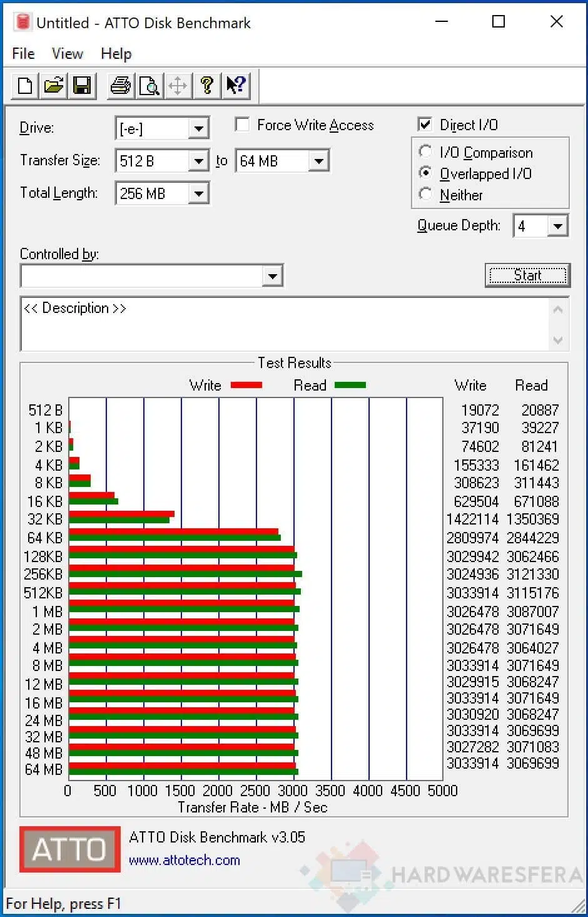Open a saved benchmark file icon
The width and height of the screenshot is (588, 917).
tap(54, 85)
